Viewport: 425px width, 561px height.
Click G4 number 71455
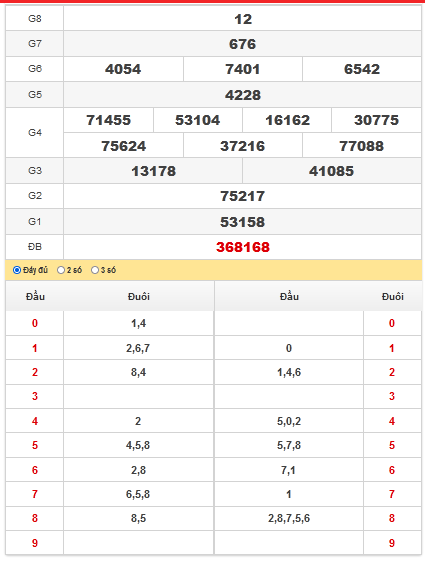(108, 120)
